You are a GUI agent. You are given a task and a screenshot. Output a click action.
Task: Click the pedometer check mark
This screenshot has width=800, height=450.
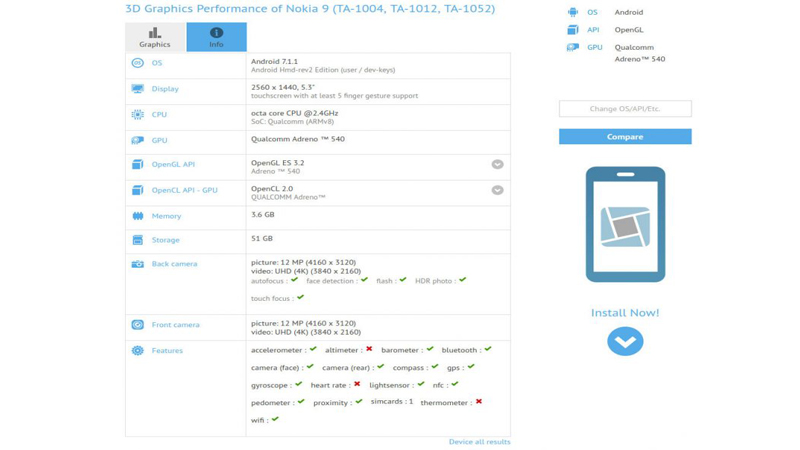coord(301,402)
